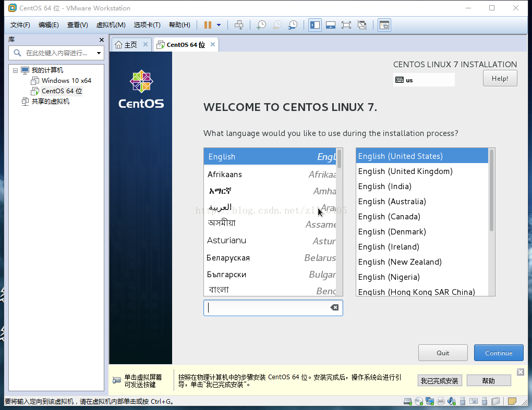Open the power options dropdown arrow beside pause

(219, 24)
